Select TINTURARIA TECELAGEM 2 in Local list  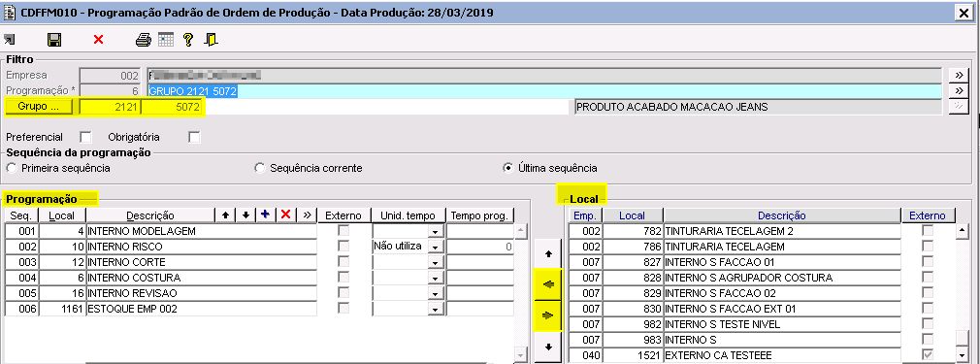click(x=782, y=231)
